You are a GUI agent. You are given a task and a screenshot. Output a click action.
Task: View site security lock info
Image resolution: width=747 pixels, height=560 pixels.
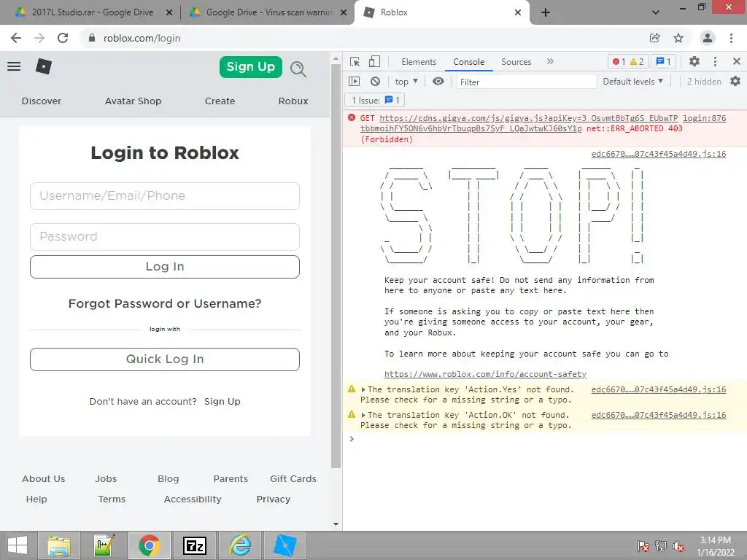[92, 38]
